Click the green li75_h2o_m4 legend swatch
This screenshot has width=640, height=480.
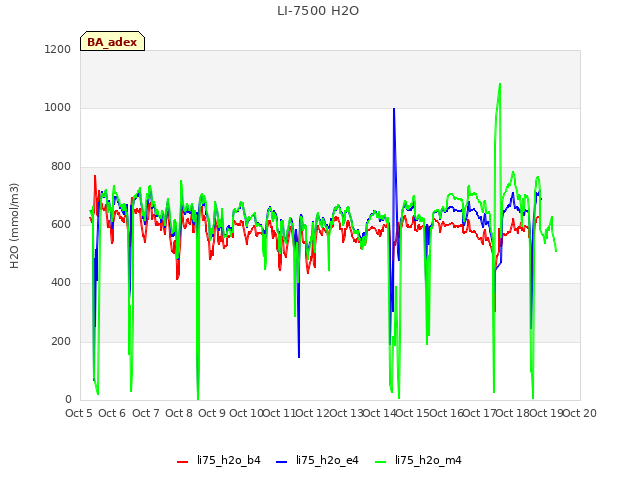[x=380, y=462]
